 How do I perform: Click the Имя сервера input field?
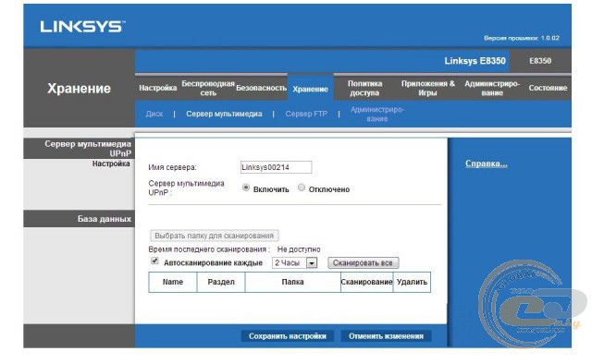(x=276, y=167)
